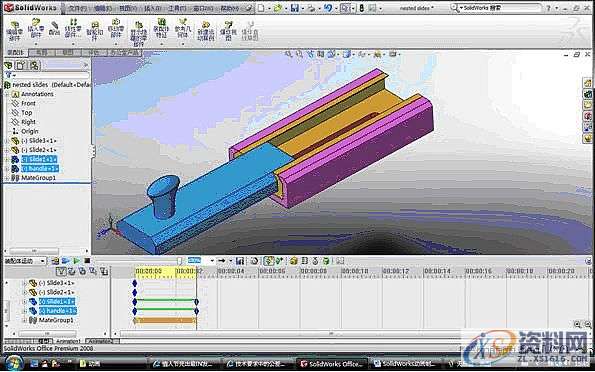
Task: Toggle the funnel No Filter button above the timeline tree
Action: point(61,271)
